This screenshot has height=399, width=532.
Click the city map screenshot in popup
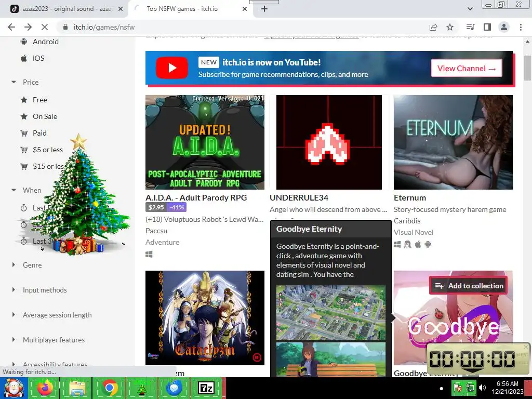coord(331,312)
